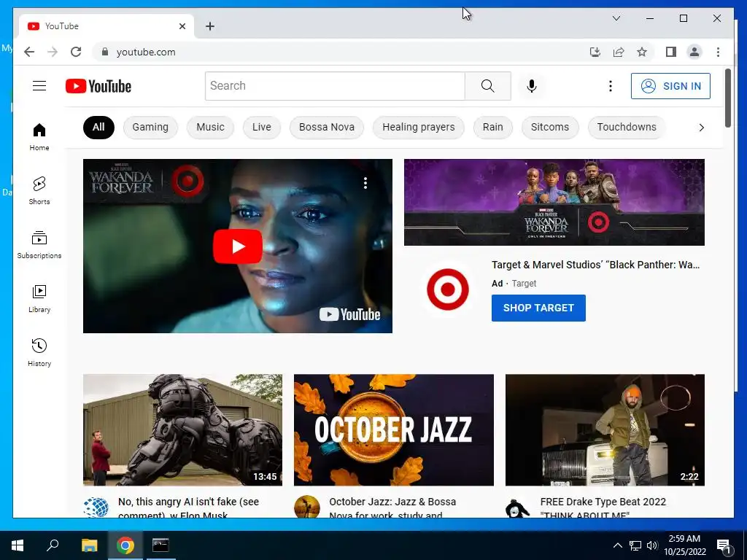
Task: Play the Wakanda Forever featured video
Action: point(237,246)
